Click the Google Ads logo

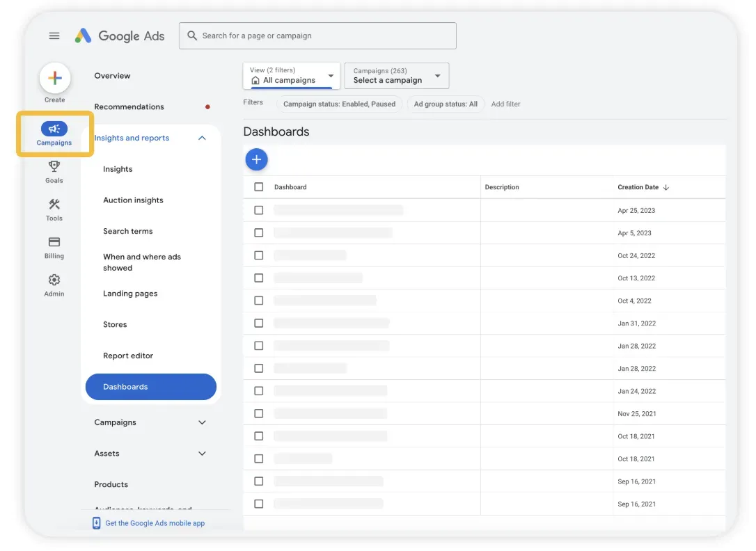119,35
